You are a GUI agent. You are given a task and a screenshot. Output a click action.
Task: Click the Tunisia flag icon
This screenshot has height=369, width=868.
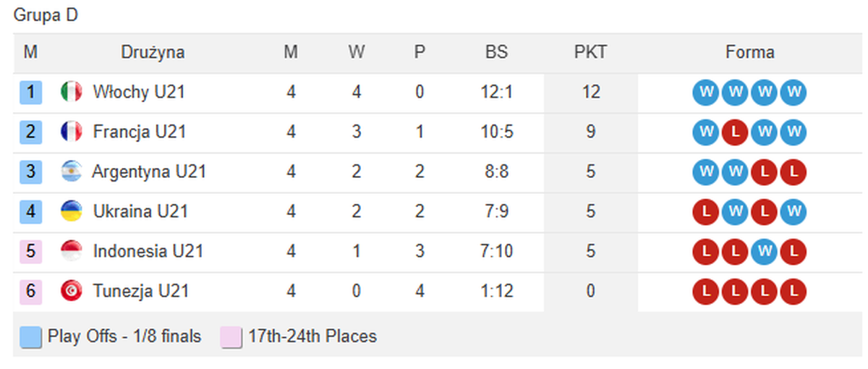tap(71, 292)
